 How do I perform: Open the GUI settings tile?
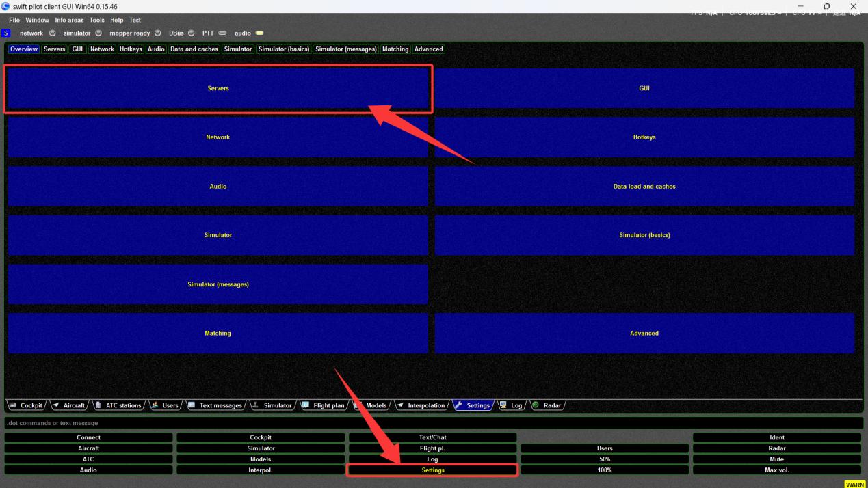click(644, 88)
